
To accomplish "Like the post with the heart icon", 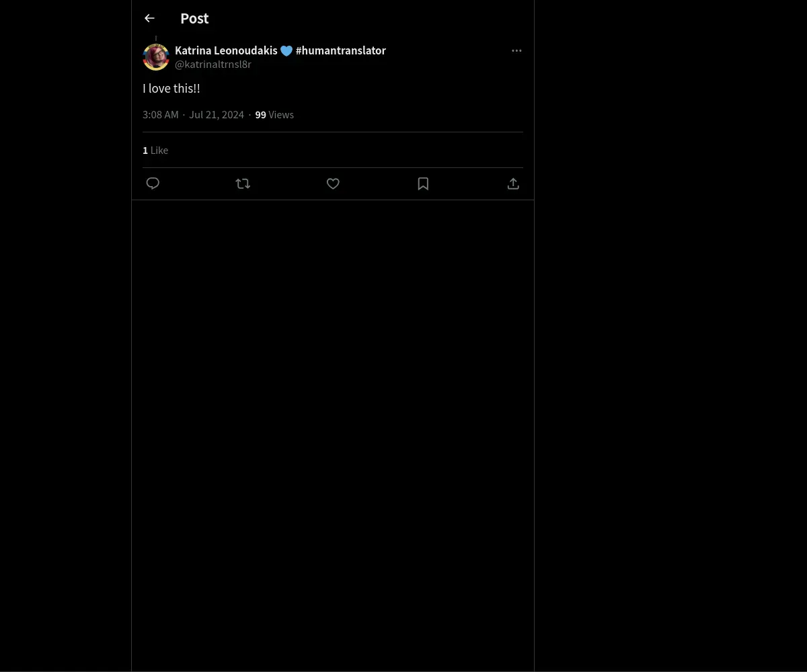I will tap(333, 183).
